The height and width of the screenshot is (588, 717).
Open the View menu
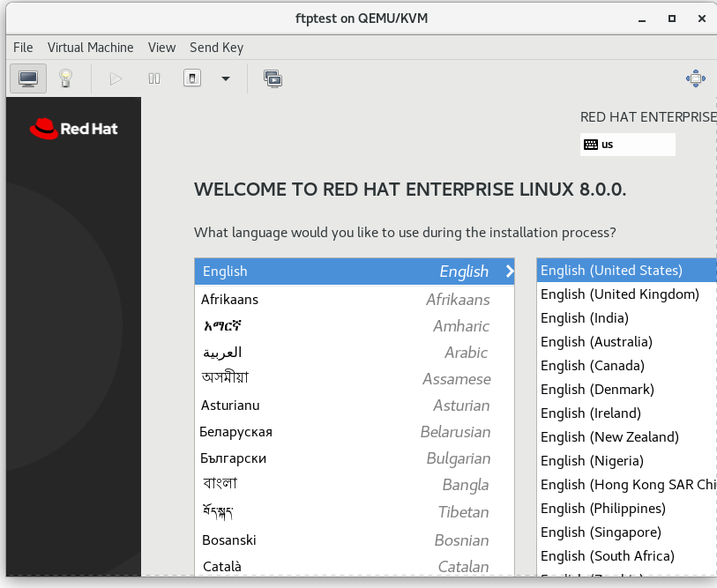[x=162, y=48]
